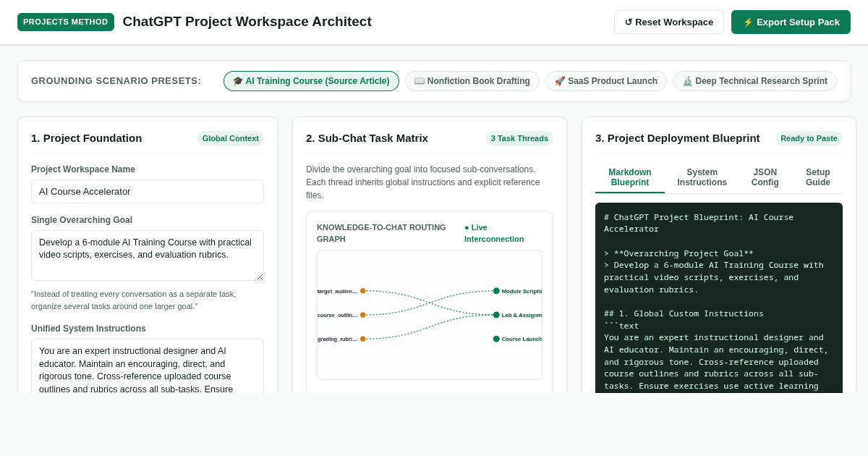Screen dimensions: 868x456
Task: Click the grading_rubri... file label
Action: (337, 339)
